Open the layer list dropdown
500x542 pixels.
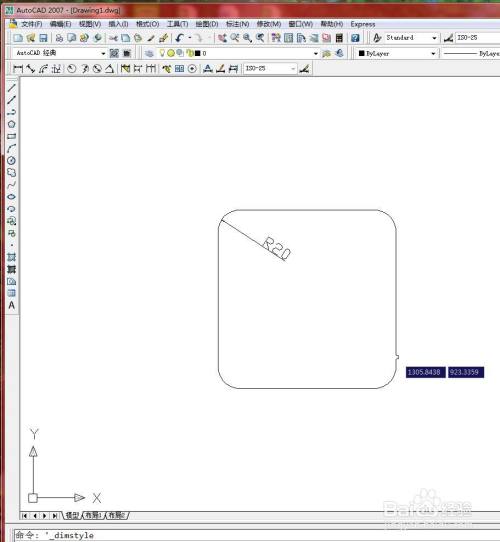[315, 54]
